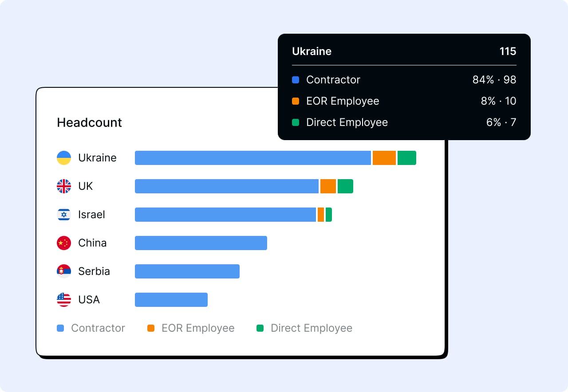568x392 pixels.
Task: Click the blue Contractor square in the tooltip
Action: [296, 80]
